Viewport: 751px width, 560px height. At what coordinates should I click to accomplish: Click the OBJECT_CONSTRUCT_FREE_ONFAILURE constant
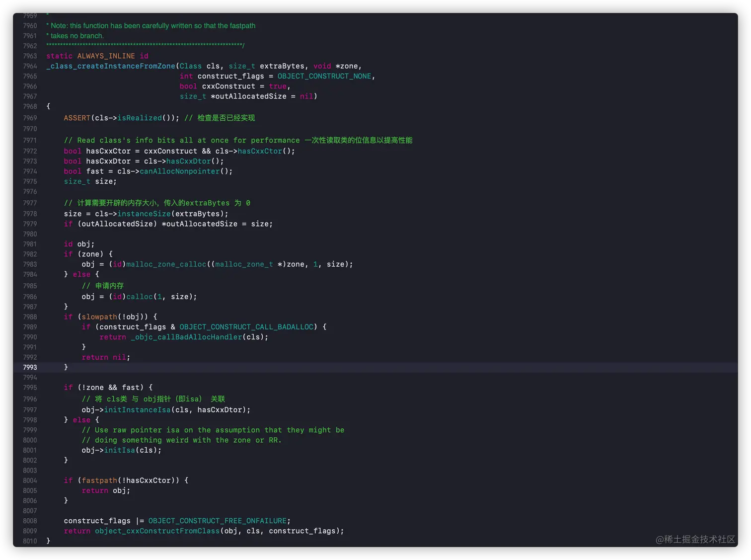218,521
